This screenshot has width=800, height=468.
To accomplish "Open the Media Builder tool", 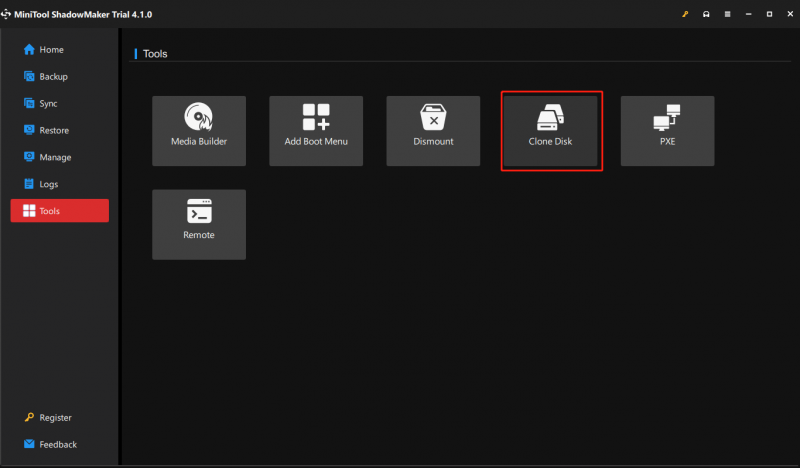I will (199, 131).
